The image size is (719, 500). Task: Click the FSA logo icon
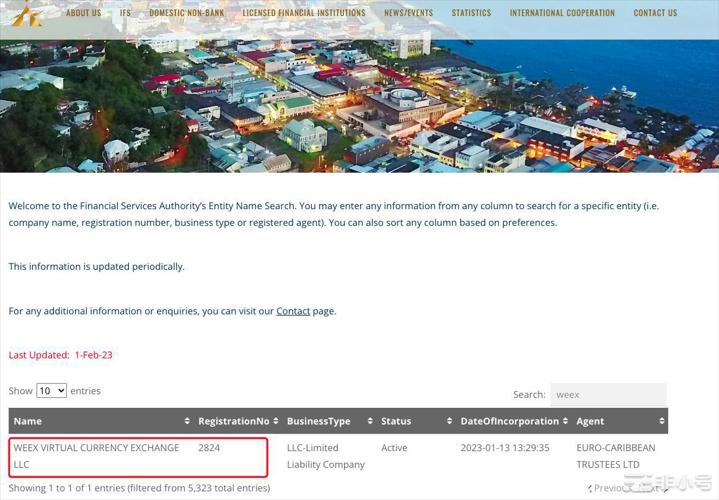[26, 15]
